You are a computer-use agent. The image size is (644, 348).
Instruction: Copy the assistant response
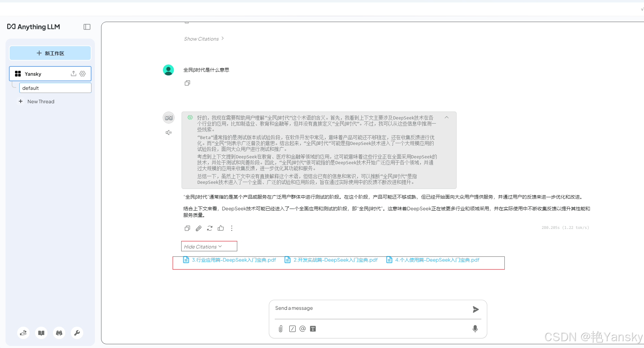[187, 228]
